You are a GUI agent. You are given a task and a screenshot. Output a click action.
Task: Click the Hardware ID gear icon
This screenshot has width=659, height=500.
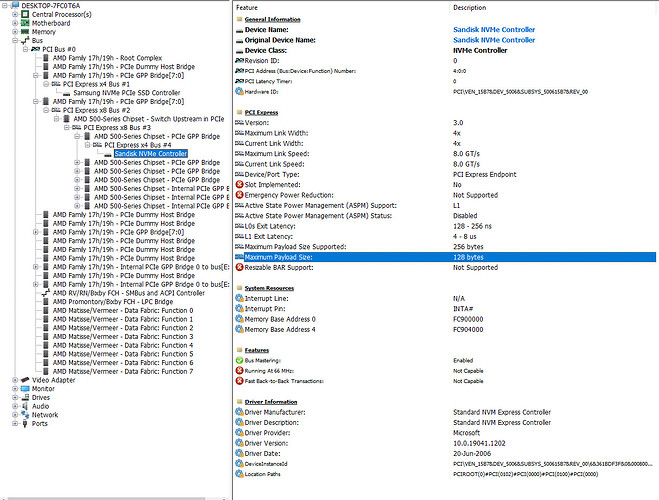[x=240, y=92]
